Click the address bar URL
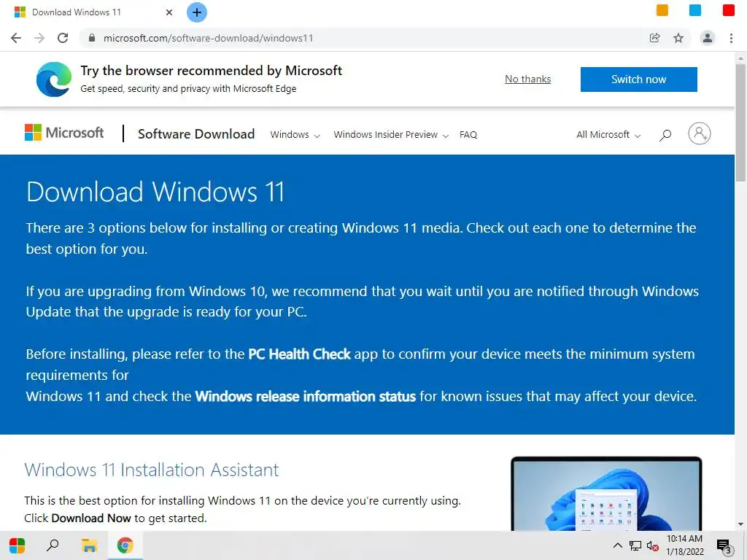This screenshot has height=560, width=747. click(208, 38)
